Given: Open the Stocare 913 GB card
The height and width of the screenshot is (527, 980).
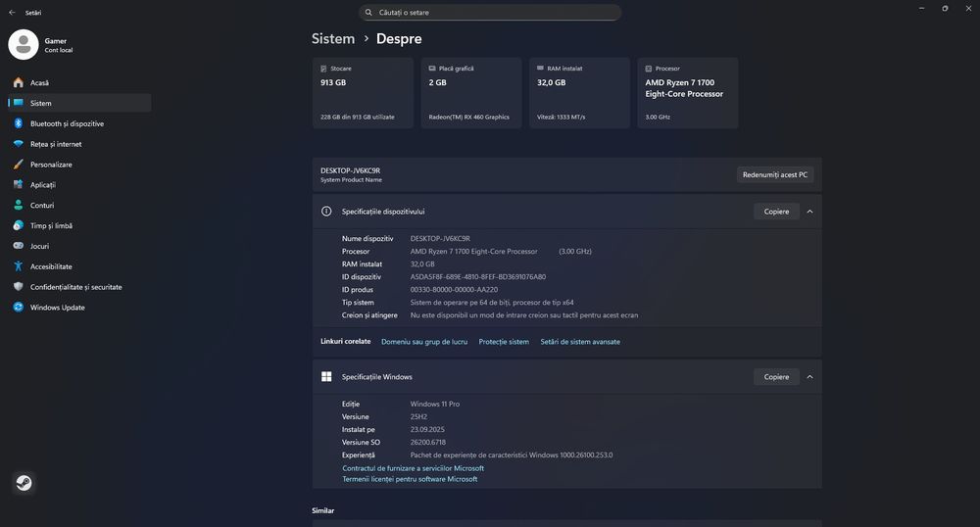Looking at the screenshot, I should point(363,93).
